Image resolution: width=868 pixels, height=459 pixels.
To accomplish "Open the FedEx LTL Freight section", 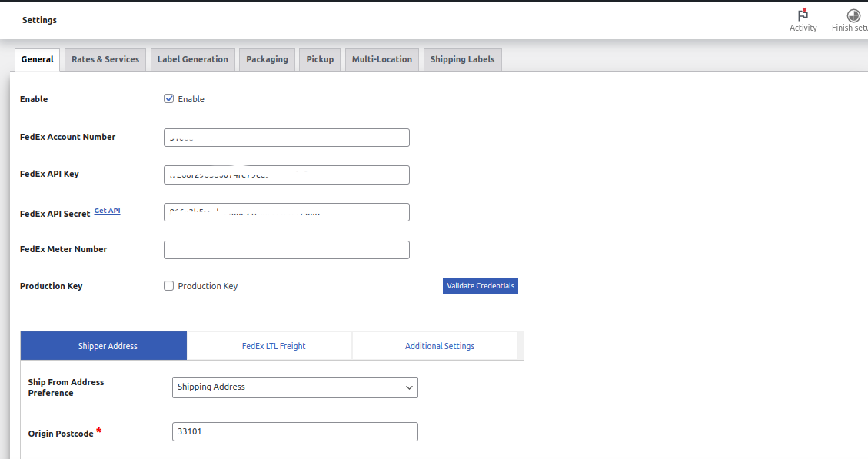I will coord(274,346).
